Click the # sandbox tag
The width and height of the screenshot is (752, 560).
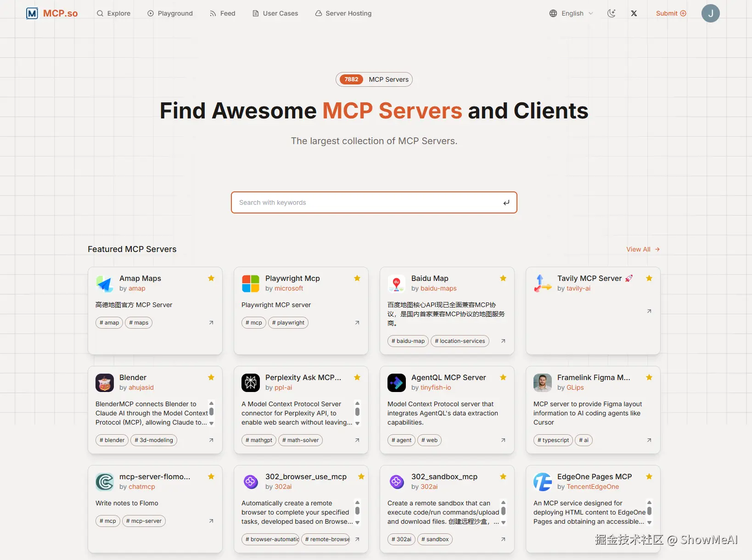435,539
